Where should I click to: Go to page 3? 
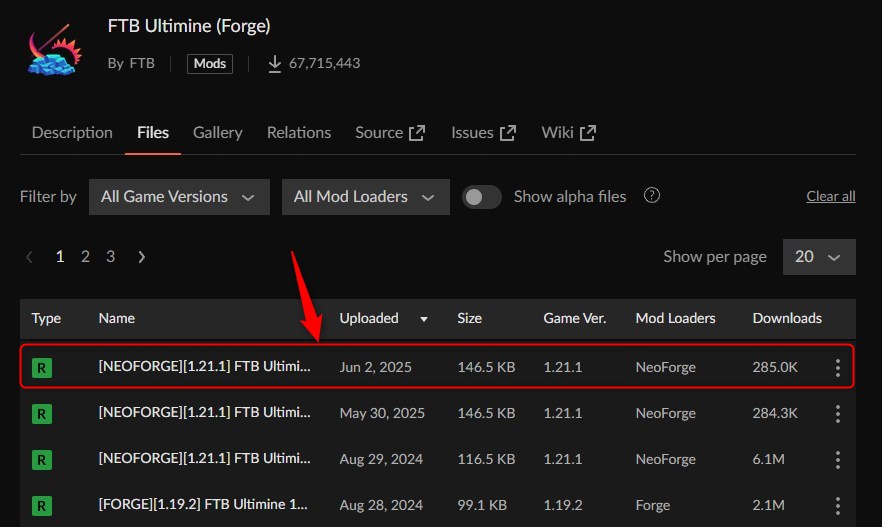pyautogui.click(x=110, y=257)
